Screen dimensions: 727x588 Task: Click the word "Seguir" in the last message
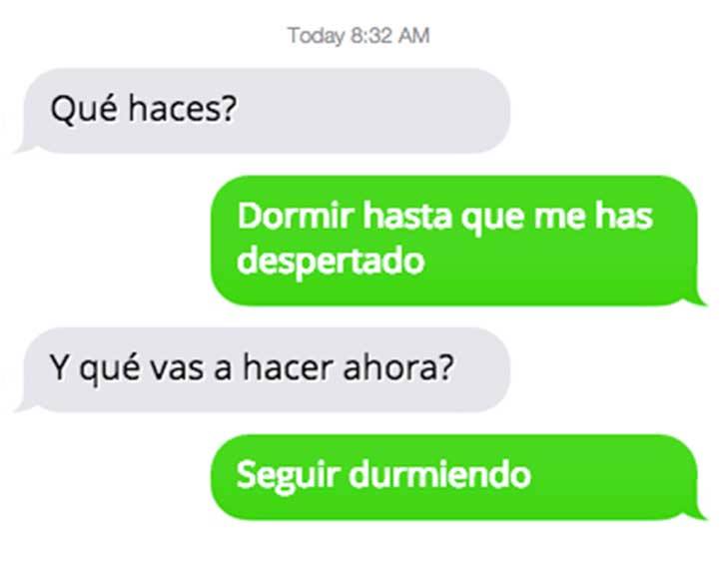tap(289, 477)
